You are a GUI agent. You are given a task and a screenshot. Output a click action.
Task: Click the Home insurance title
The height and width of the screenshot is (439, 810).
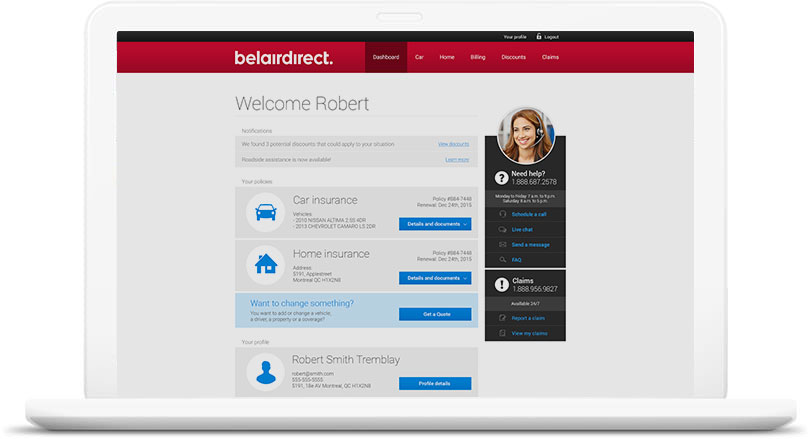tap(331, 254)
